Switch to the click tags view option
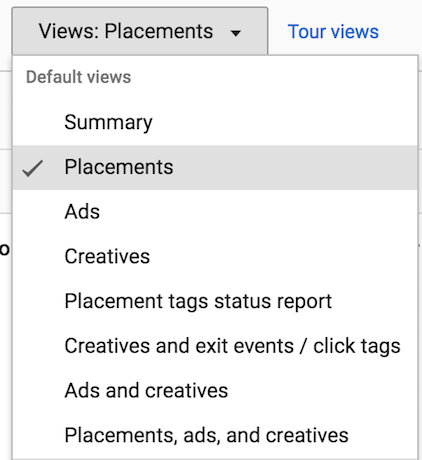Screen dimensions: 422x460 coord(215,346)
